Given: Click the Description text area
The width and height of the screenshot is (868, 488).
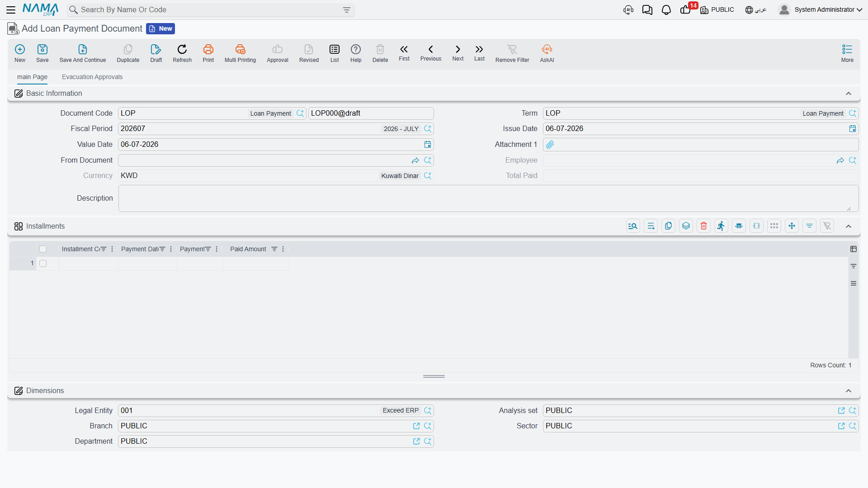Looking at the screenshot, I should tap(488, 198).
